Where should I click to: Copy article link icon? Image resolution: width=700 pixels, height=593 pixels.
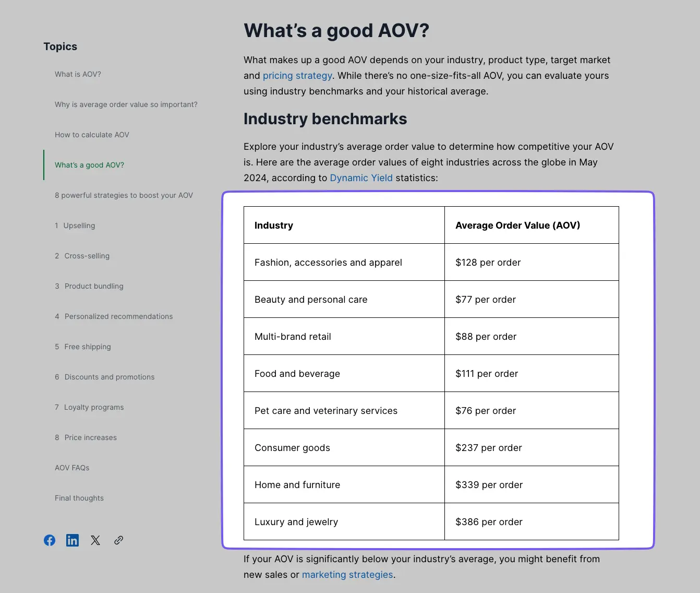pyautogui.click(x=119, y=540)
